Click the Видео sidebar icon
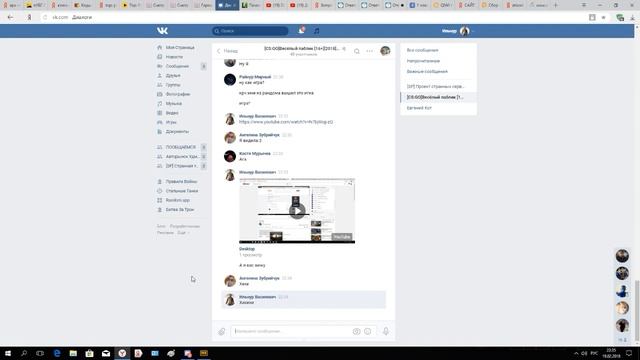Viewport: 640px width, 360px height. point(160,113)
